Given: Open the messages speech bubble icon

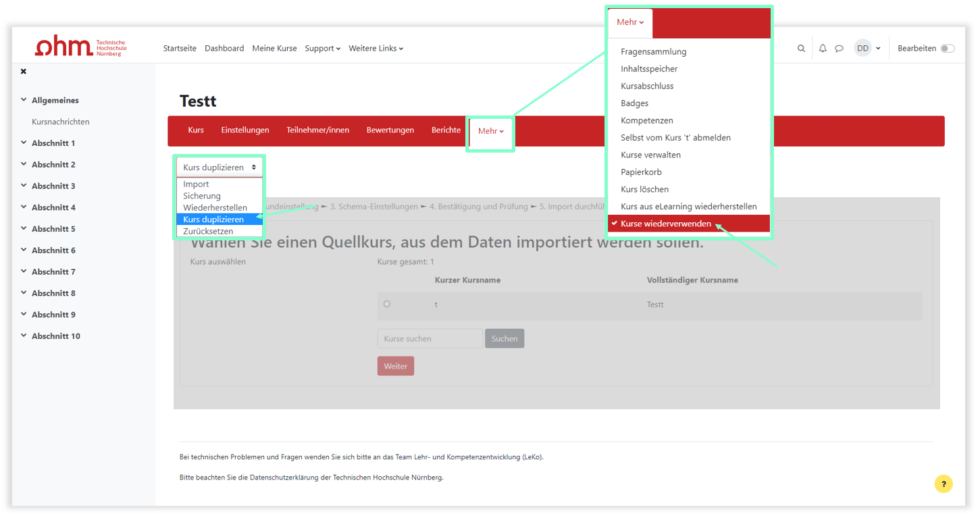Looking at the screenshot, I should point(839,49).
